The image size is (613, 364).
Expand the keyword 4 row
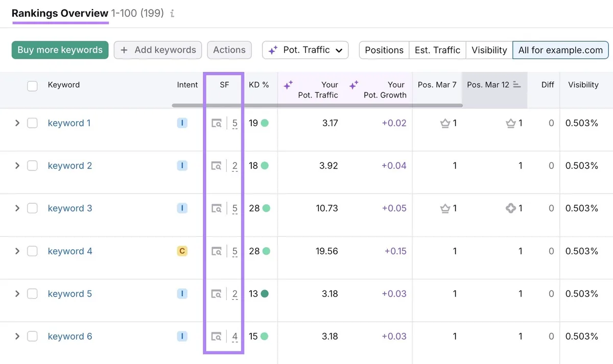coord(17,251)
